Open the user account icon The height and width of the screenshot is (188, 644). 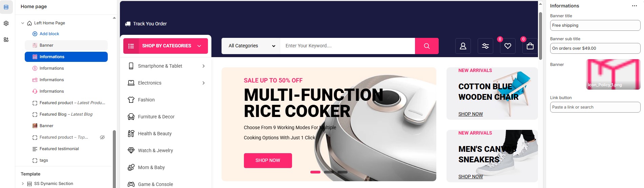click(463, 46)
